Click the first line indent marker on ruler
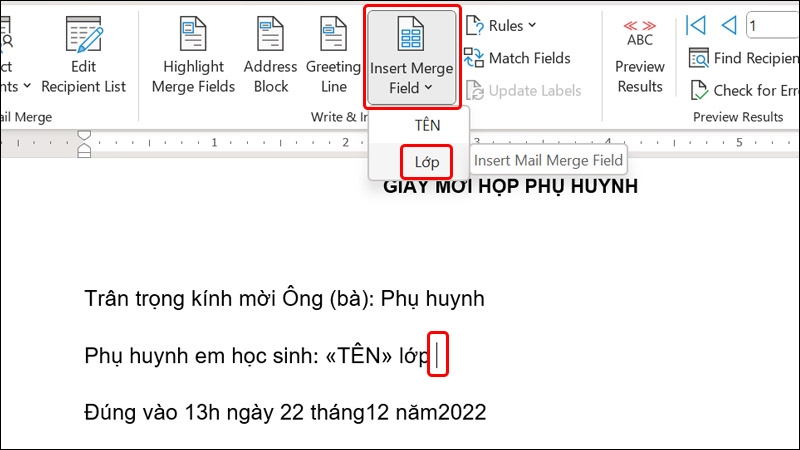Screen dimensions: 800x450 tap(84, 136)
